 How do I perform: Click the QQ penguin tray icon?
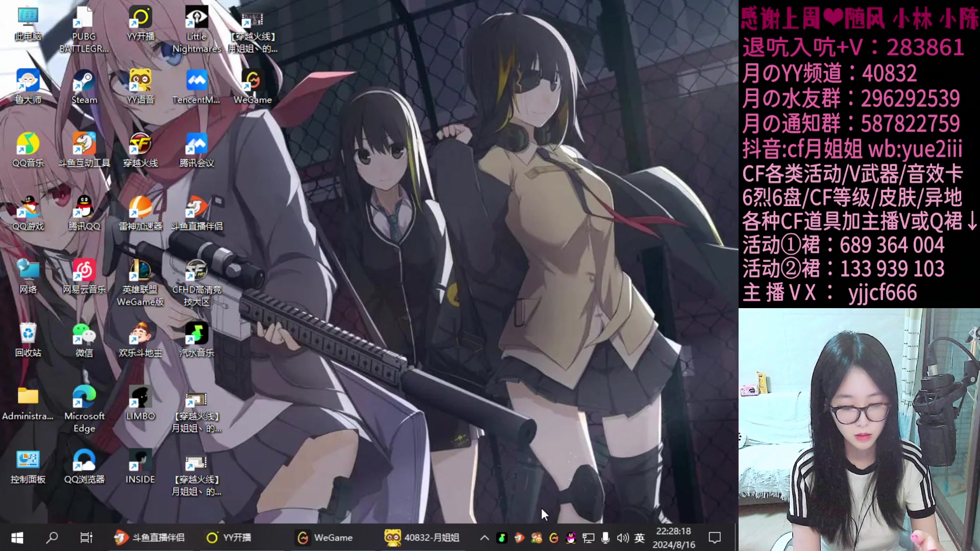[571, 538]
